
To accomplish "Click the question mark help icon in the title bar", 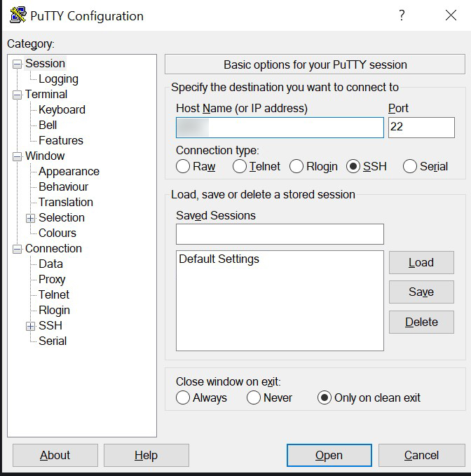I will click(x=402, y=15).
